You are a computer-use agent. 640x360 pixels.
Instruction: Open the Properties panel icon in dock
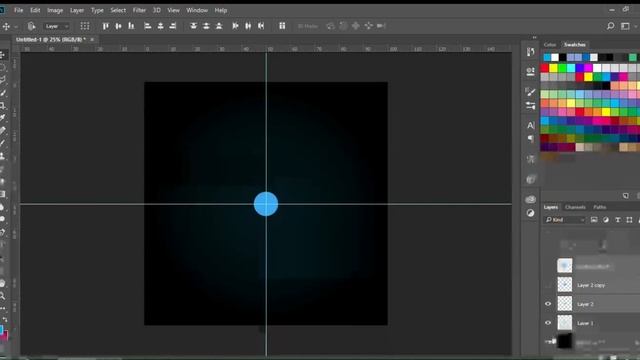click(x=530, y=72)
